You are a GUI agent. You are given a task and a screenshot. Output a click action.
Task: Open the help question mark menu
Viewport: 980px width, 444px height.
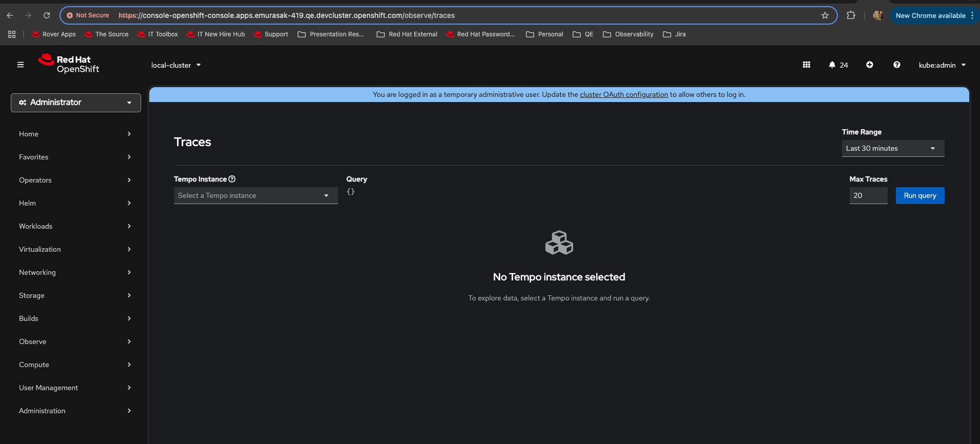tap(897, 65)
